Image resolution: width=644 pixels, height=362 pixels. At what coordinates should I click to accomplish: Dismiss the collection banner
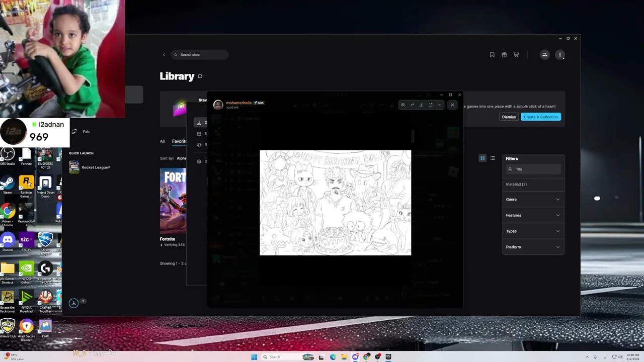(509, 117)
